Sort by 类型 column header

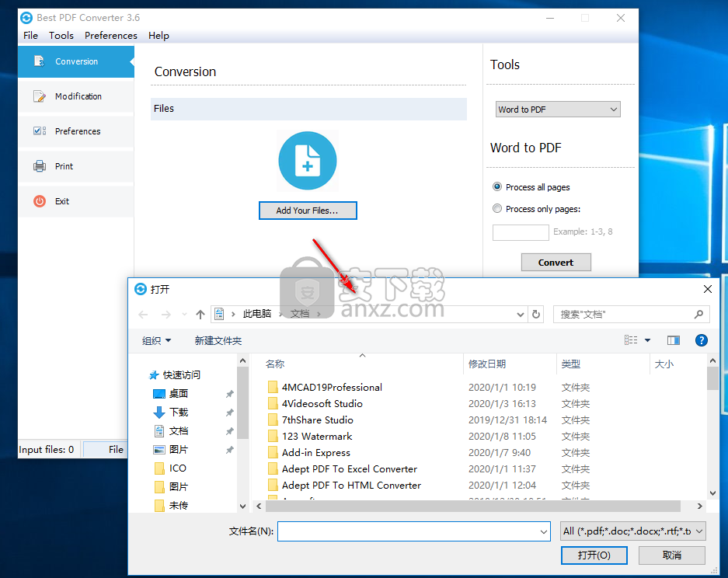pyautogui.click(x=570, y=364)
